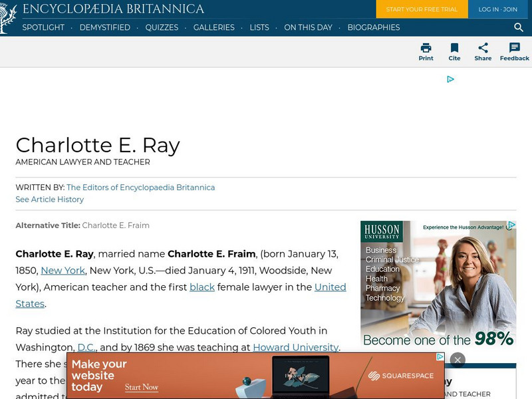Open See Article History
The height and width of the screenshot is (399, 532).
pos(49,199)
